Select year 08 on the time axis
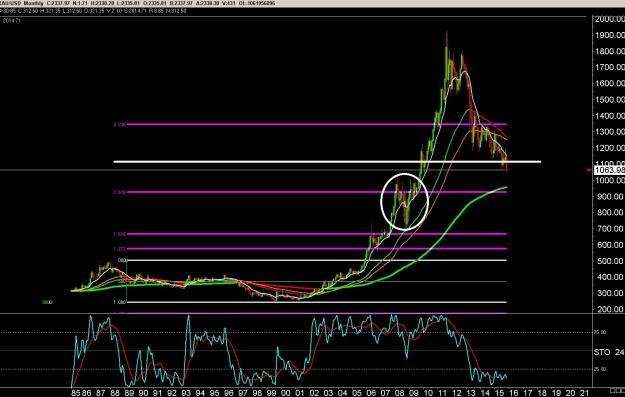 [399, 393]
